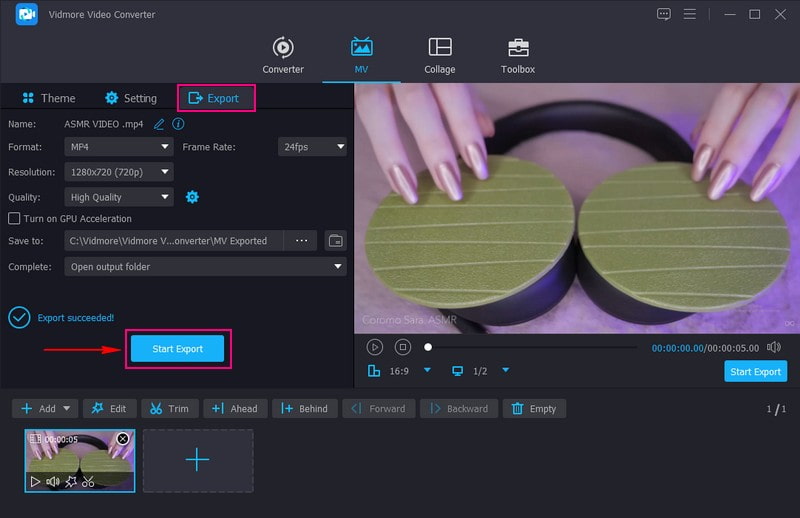This screenshot has width=800, height=518.
Task: Open the output folder icon beside Save to
Action: [x=335, y=241]
